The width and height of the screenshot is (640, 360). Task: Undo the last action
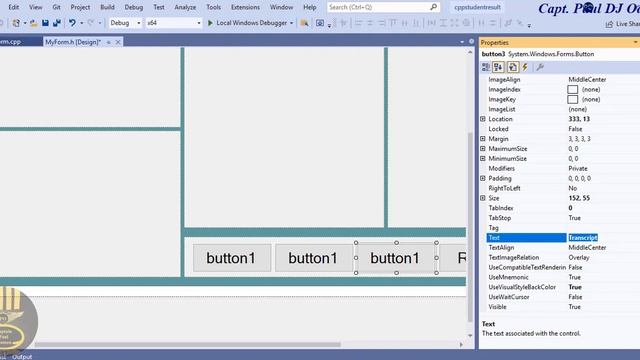[x=72, y=23]
